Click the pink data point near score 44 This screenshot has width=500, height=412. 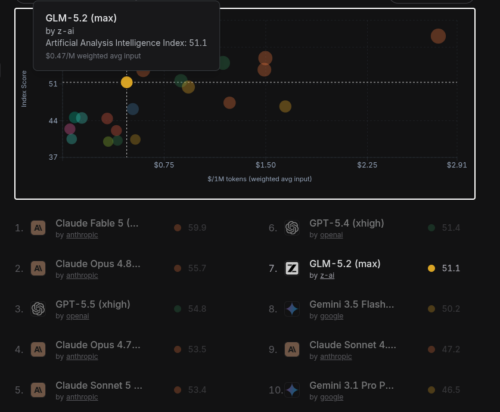click(70, 129)
